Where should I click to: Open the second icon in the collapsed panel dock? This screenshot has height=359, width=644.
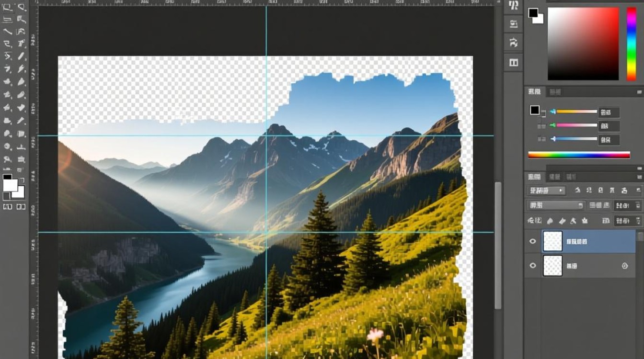point(514,24)
